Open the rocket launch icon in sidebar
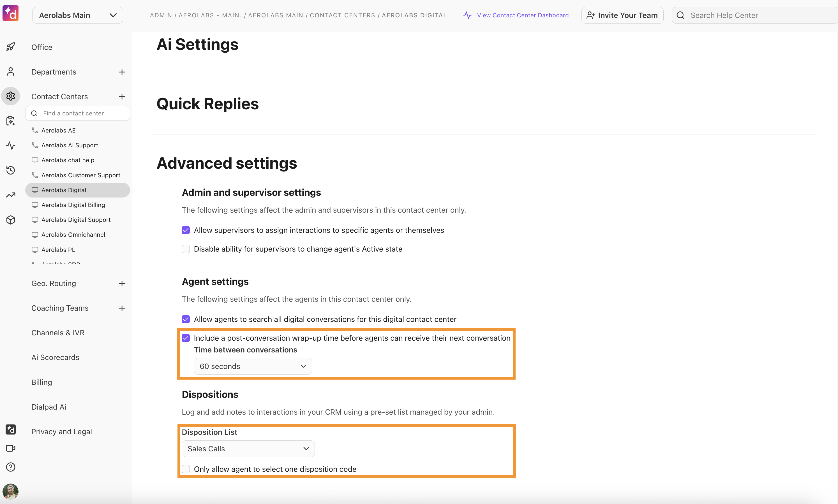The width and height of the screenshot is (838, 504). (x=11, y=47)
